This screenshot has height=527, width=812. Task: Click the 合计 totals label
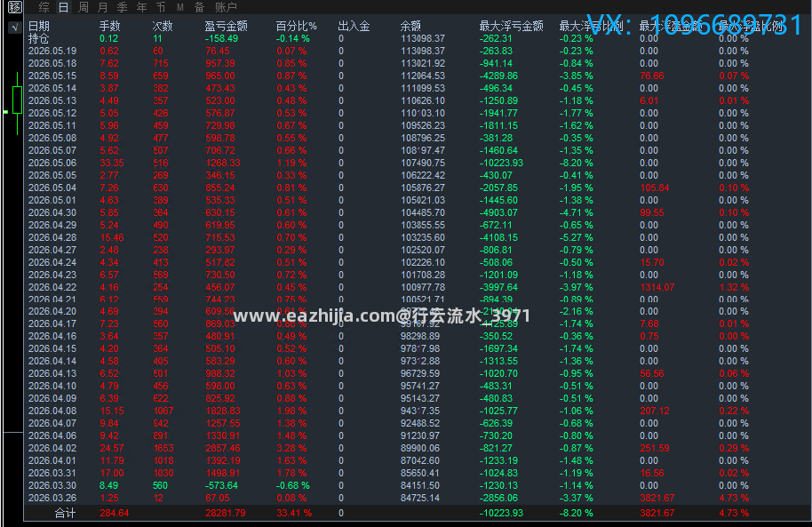point(65,513)
